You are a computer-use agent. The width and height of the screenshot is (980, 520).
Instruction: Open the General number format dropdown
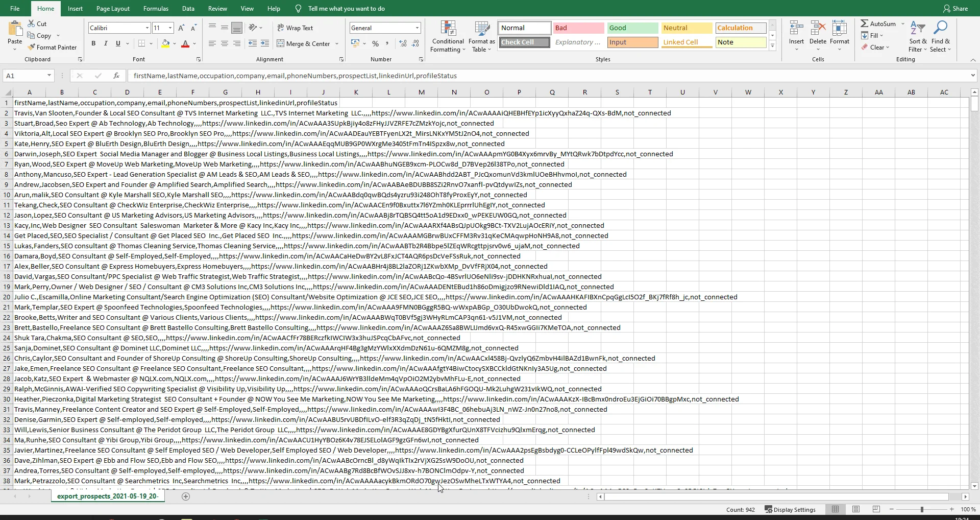417,28
